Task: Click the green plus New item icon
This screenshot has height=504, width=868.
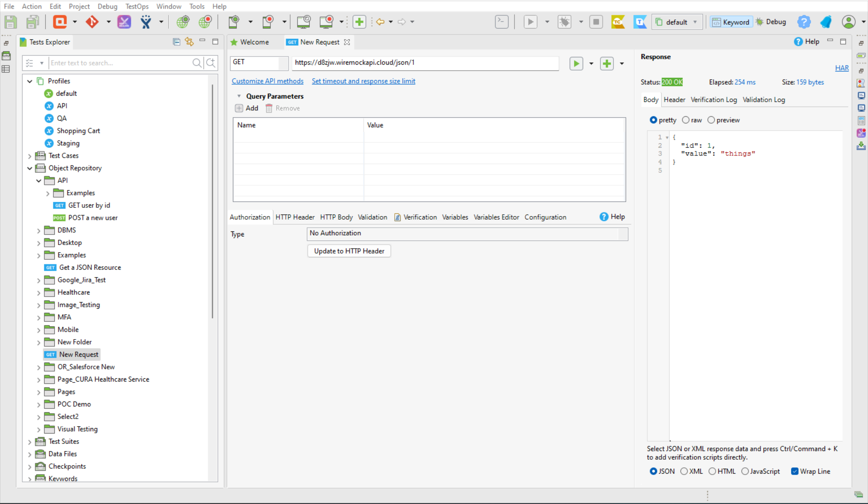Action: pyautogui.click(x=359, y=22)
